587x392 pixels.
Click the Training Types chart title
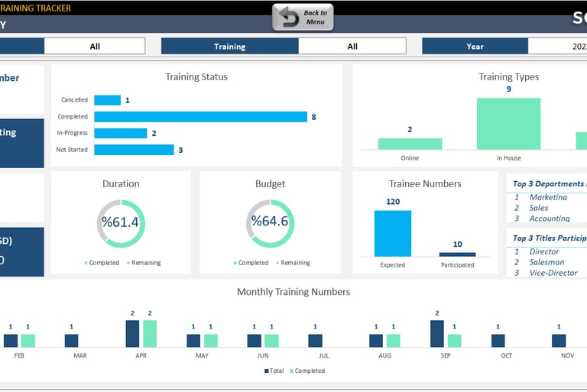click(x=509, y=76)
